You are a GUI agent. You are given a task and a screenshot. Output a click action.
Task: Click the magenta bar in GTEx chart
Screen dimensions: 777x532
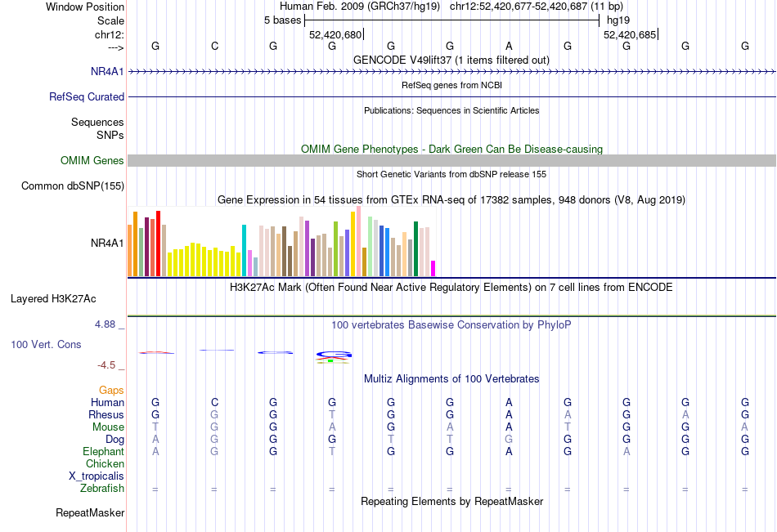coord(433,269)
